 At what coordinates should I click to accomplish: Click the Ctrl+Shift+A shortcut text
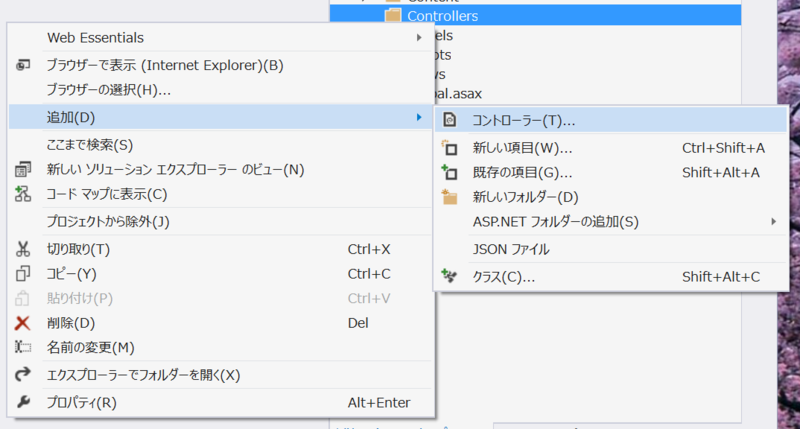[x=723, y=148]
